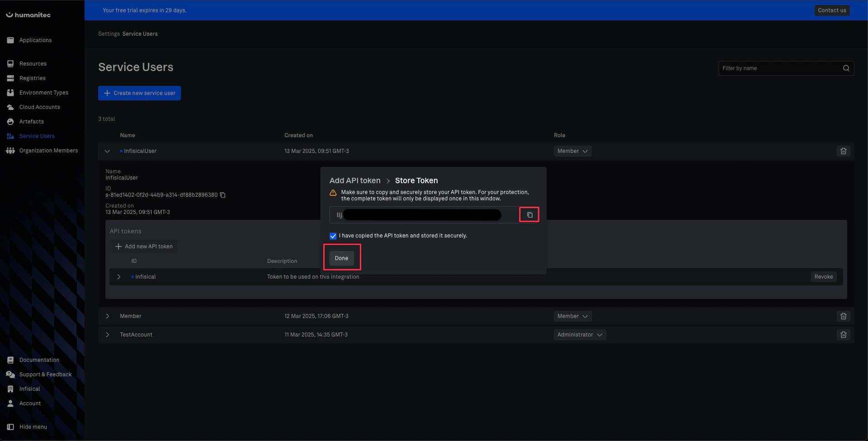868x441 pixels.
Task: Open Organization Members page
Action: (x=48, y=151)
